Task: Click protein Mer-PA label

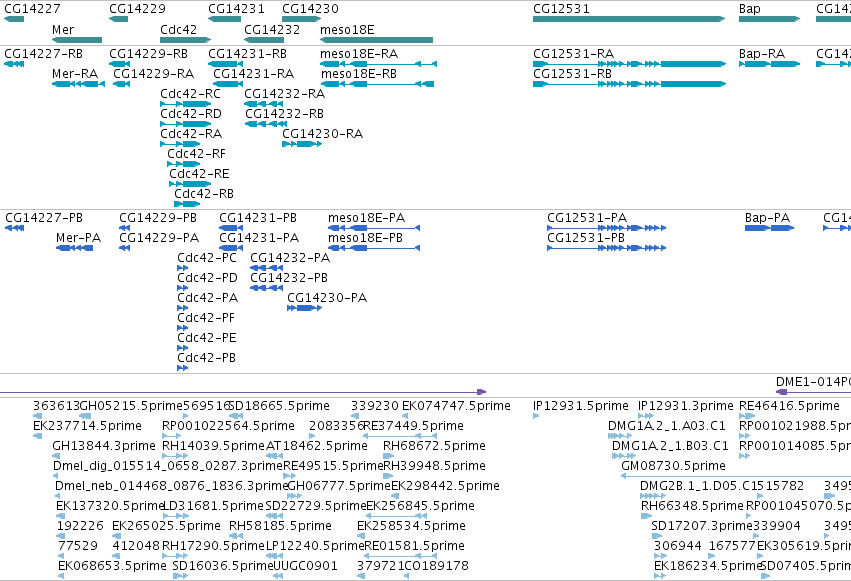Action: click(x=79, y=238)
